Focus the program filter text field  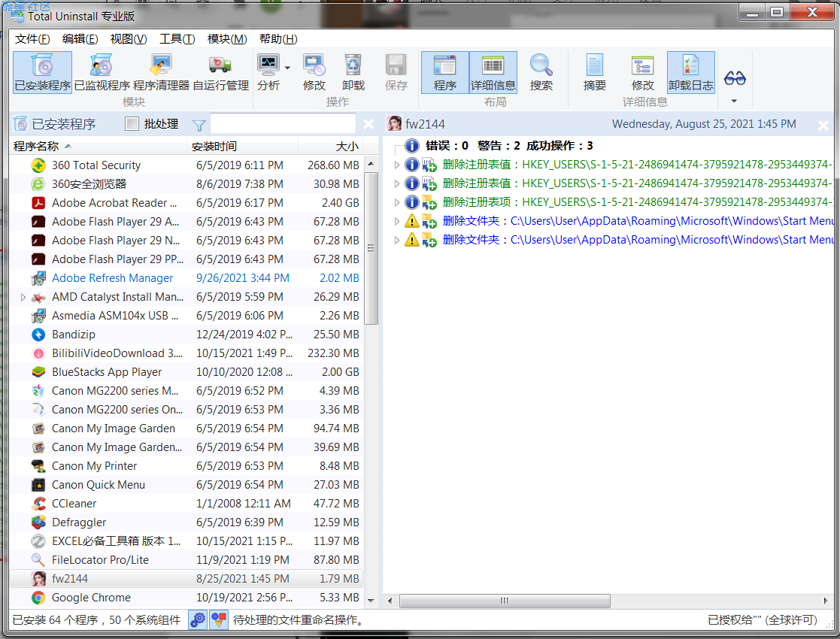coord(283,124)
